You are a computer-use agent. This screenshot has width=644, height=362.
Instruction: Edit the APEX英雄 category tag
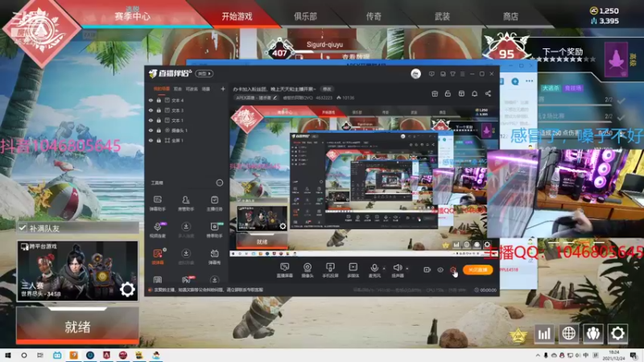[x=257, y=97]
